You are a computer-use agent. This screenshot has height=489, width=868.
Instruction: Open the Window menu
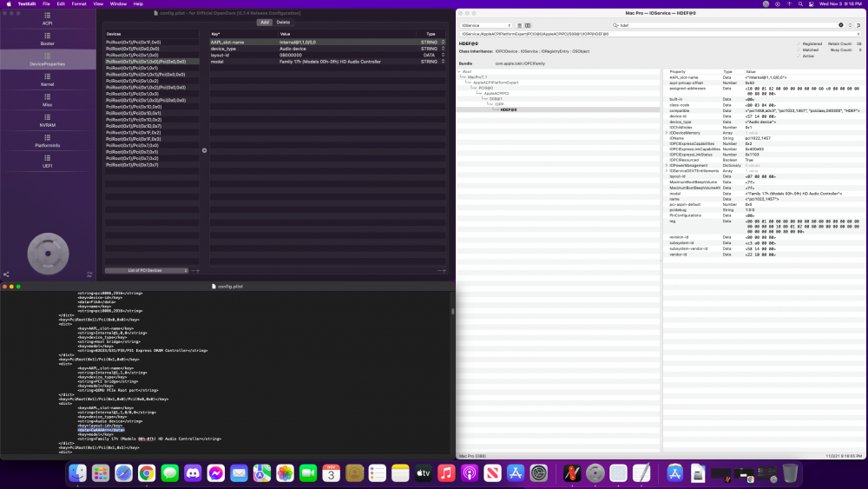click(118, 3)
